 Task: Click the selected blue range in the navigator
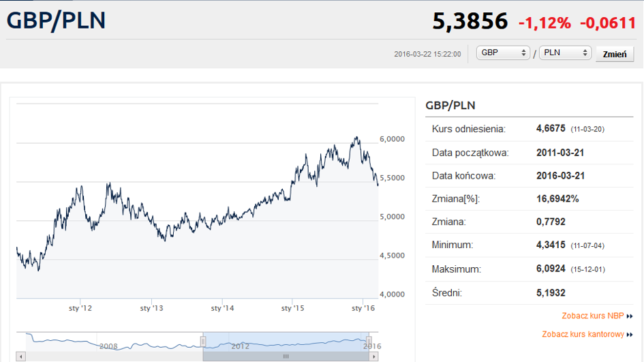pos(286,342)
